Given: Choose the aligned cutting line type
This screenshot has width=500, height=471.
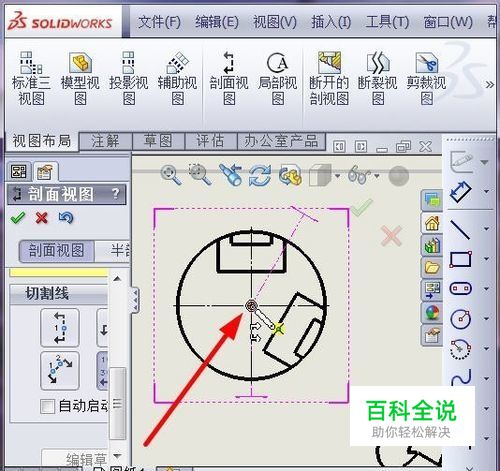Looking at the screenshot, I should click(103, 371).
